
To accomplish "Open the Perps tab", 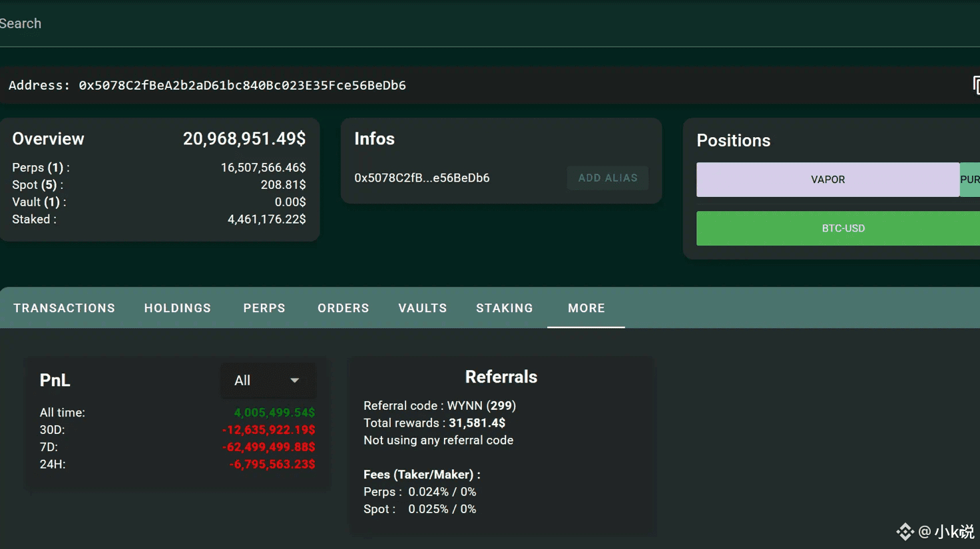I will (x=264, y=308).
